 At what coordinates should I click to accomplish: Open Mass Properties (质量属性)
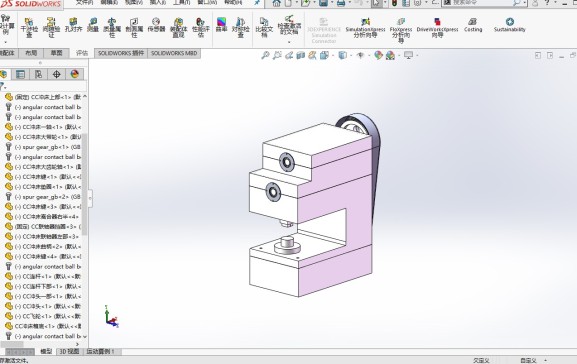[x=112, y=28]
